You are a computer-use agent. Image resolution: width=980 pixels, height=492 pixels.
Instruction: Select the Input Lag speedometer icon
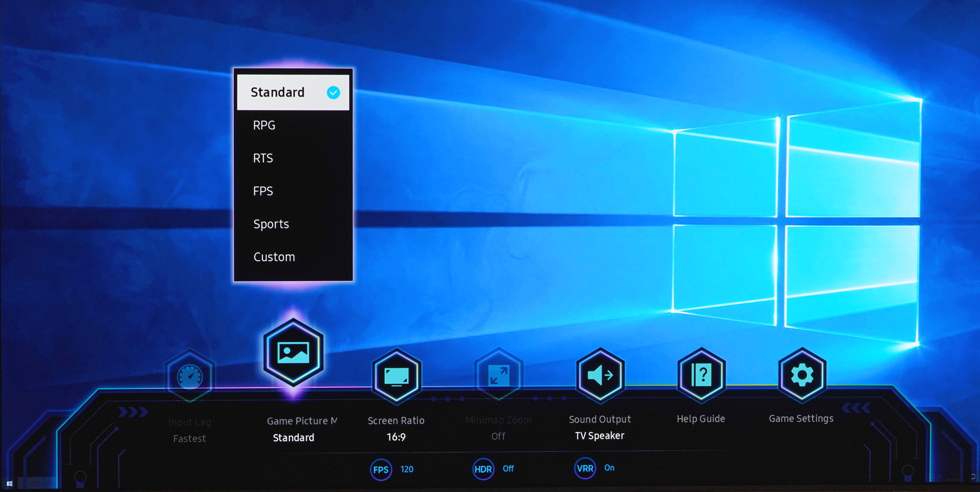tap(190, 377)
